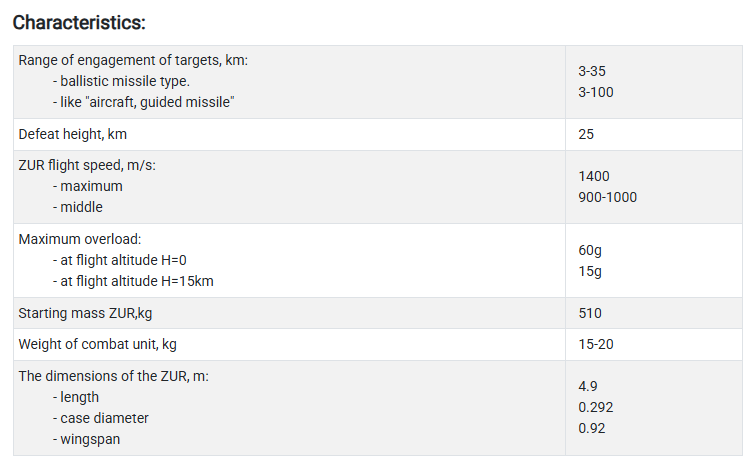
Task: Select the 900-1000 middle speed value
Action: tap(607, 197)
